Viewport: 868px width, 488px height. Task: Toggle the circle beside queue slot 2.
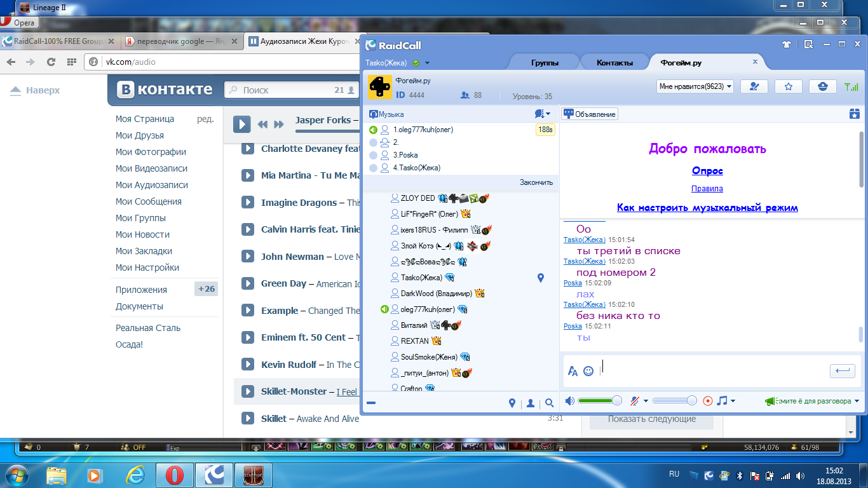(374, 142)
